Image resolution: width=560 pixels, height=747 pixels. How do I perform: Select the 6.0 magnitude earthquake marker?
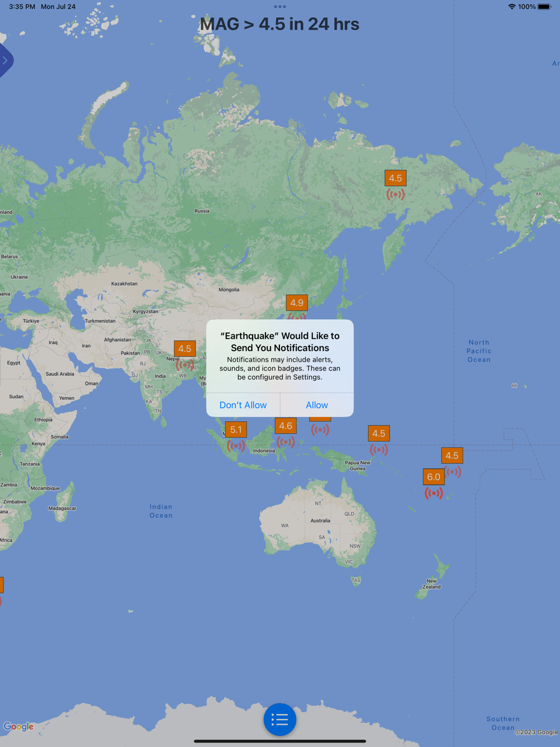pos(434,477)
